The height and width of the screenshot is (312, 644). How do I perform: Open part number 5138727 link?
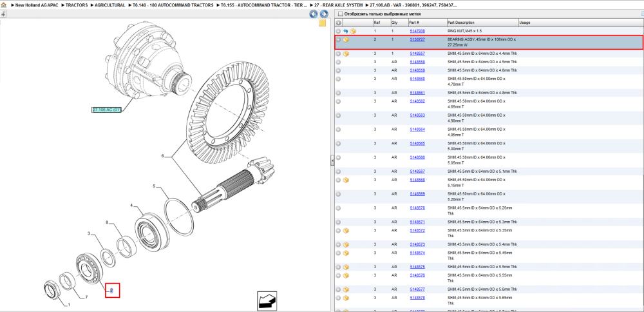(x=417, y=39)
